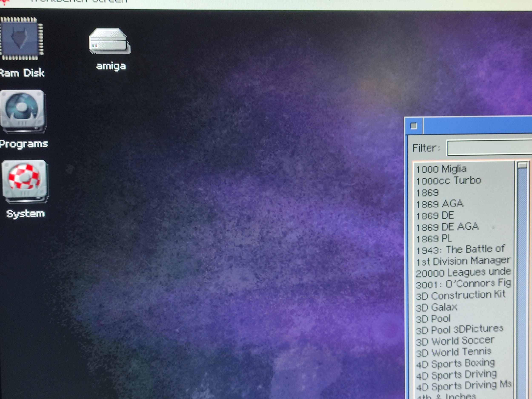Select 1869 DE AGA entry
532x399 pixels.
click(447, 227)
